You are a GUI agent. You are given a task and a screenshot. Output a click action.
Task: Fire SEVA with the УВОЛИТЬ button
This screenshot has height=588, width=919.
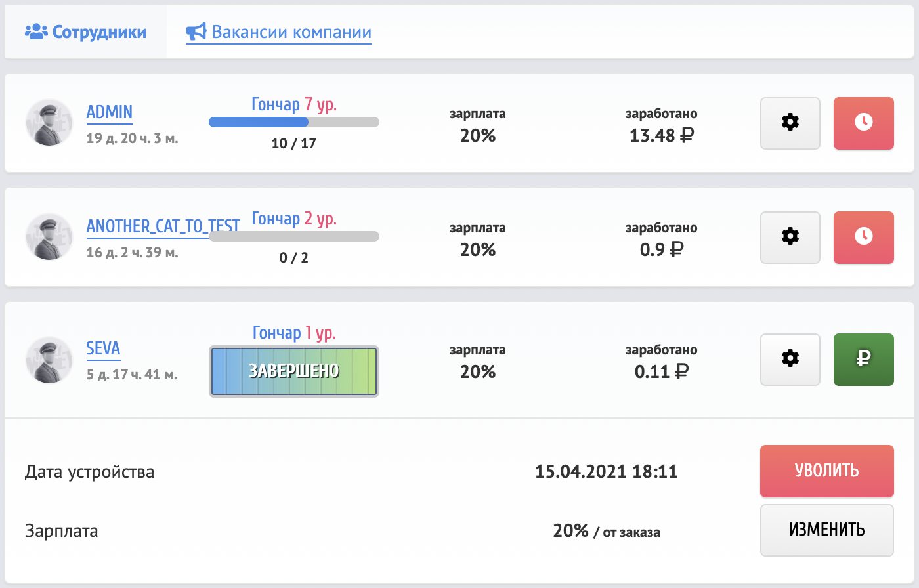pyautogui.click(x=827, y=471)
